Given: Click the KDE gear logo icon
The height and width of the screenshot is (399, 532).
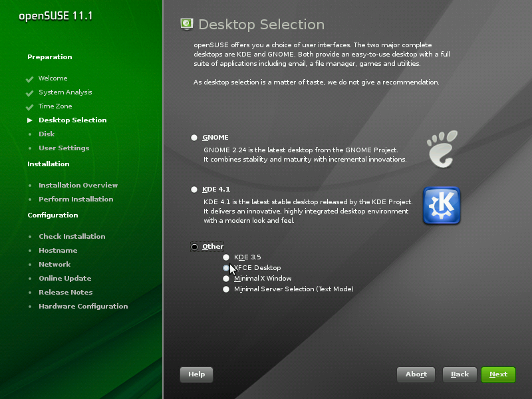Looking at the screenshot, I should [x=442, y=205].
